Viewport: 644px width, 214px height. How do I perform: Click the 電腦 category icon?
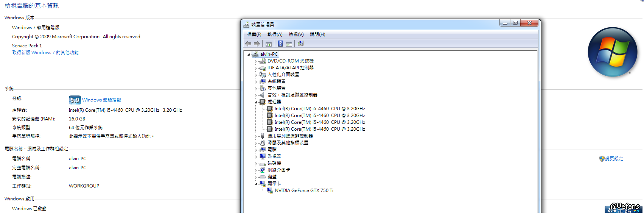263,150
